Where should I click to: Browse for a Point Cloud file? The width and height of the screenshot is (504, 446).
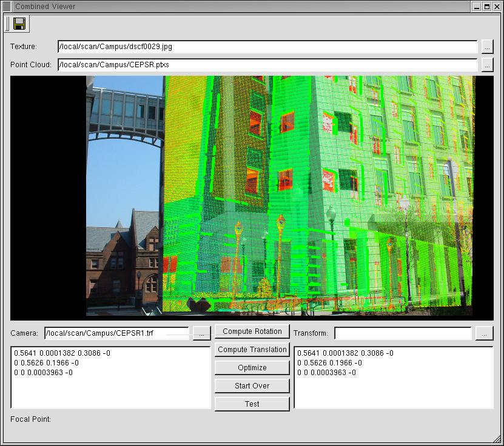point(488,65)
